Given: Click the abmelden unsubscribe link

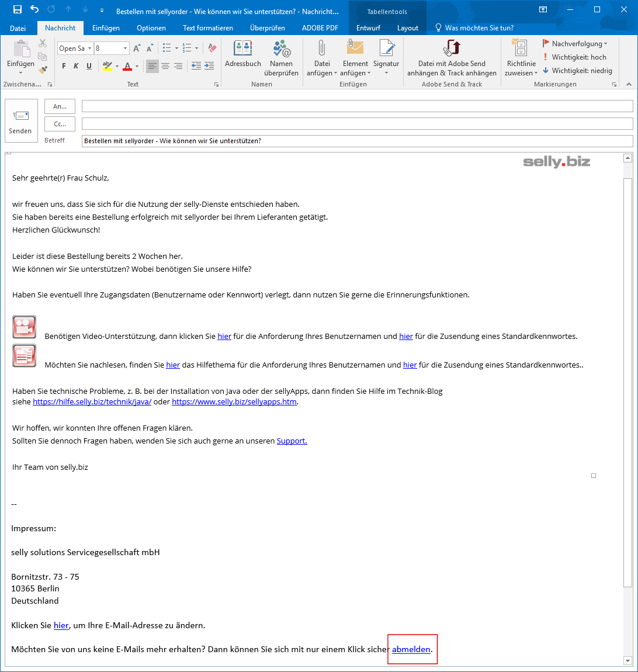Looking at the screenshot, I should coord(411,649).
